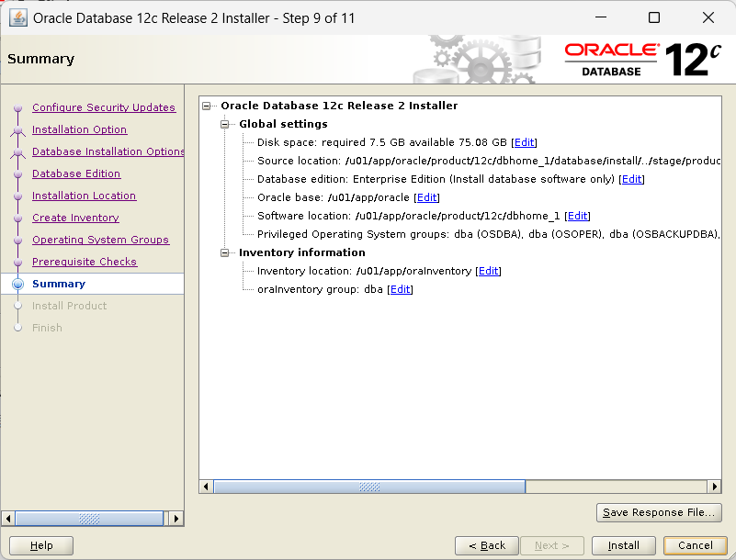Click the Summary step radio bullet icon
736x560 pixels.
pyautogui.click(x=17, y=284)
